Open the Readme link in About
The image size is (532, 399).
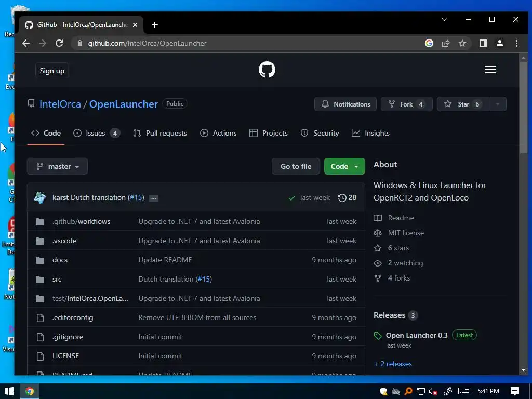(x=401, y=218)
